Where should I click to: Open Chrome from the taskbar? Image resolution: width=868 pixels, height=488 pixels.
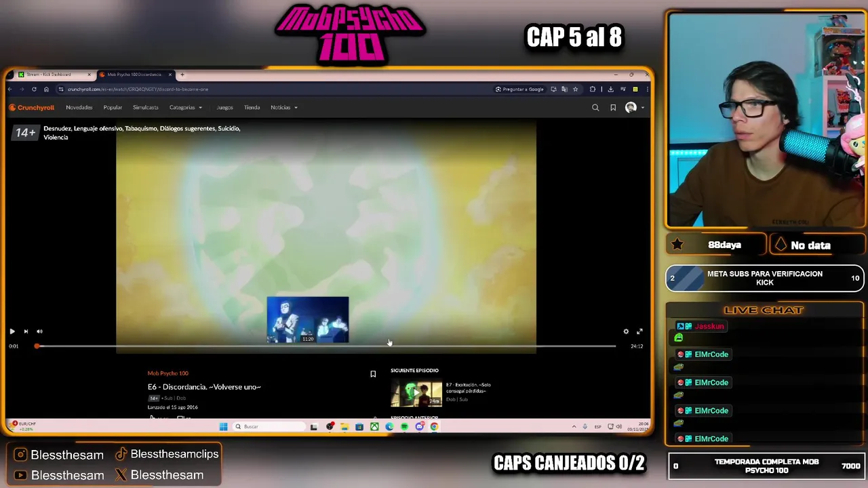[x=434, y=426]
